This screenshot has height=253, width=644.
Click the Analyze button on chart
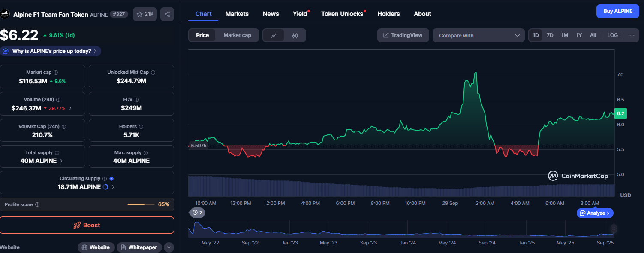(595, 213)
